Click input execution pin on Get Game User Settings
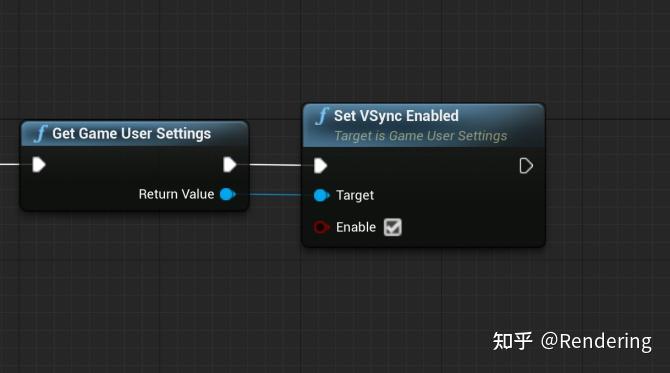The width and height of the screenshot is (670, 373). (39, 164)
